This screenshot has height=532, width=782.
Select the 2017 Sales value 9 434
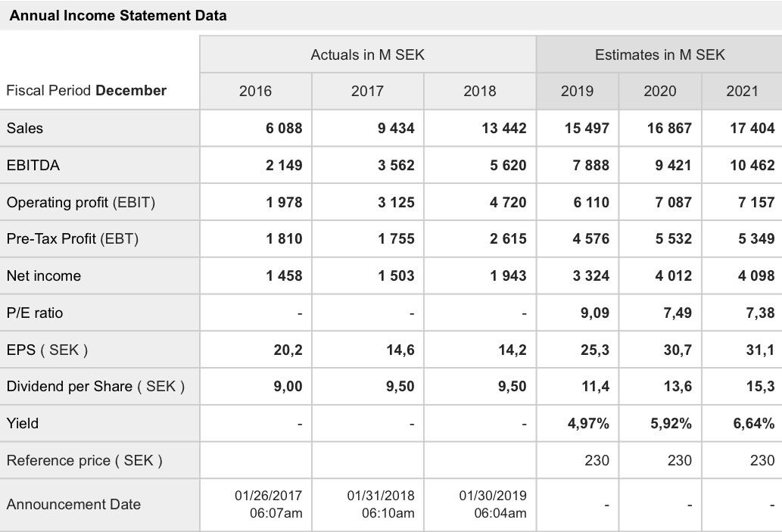[x=396, y=128]
